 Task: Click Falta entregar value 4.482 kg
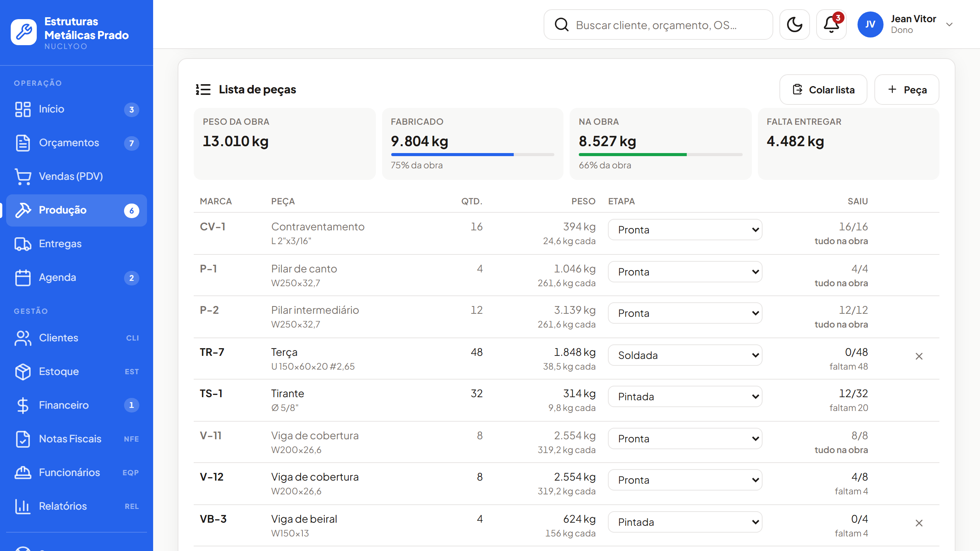click(x=795, y=141)
